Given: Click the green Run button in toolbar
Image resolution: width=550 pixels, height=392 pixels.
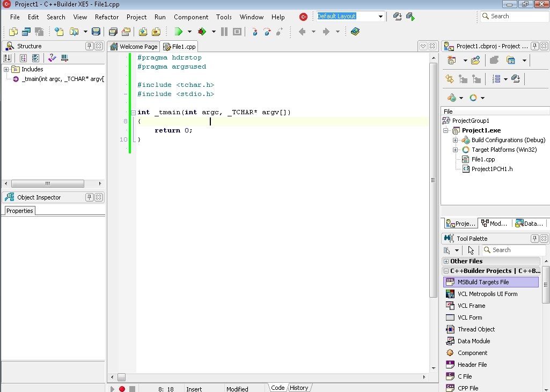Looking at the screenshot, I should (x=178, y=32).
